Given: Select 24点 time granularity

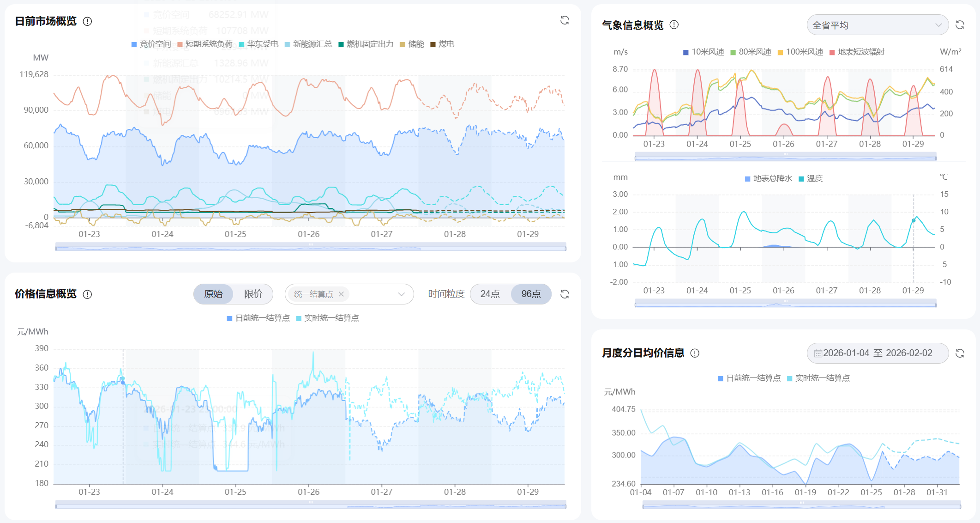Looking at the screenshot, I should [x=490, y=294].
